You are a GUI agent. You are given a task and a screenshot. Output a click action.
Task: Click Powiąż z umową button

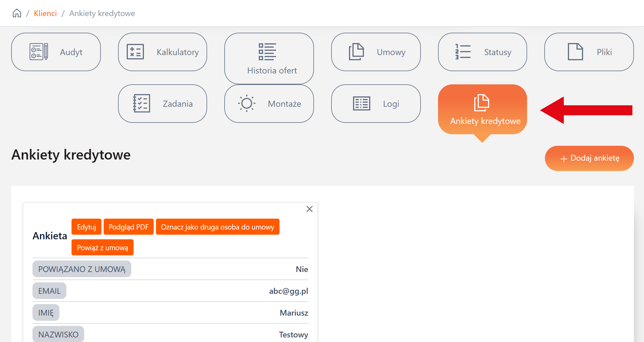pyautogui.click(x=102, y=248)
